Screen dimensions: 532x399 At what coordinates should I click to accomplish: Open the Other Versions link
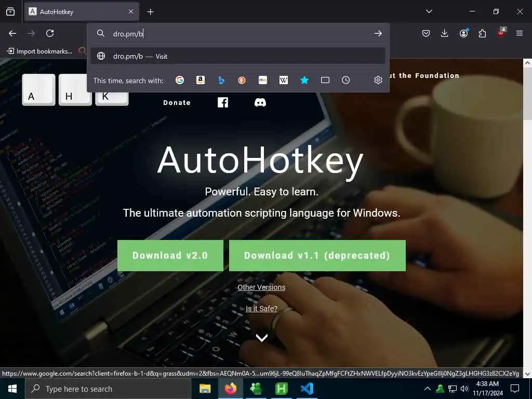pyautogui.click(x=261, y=287)
